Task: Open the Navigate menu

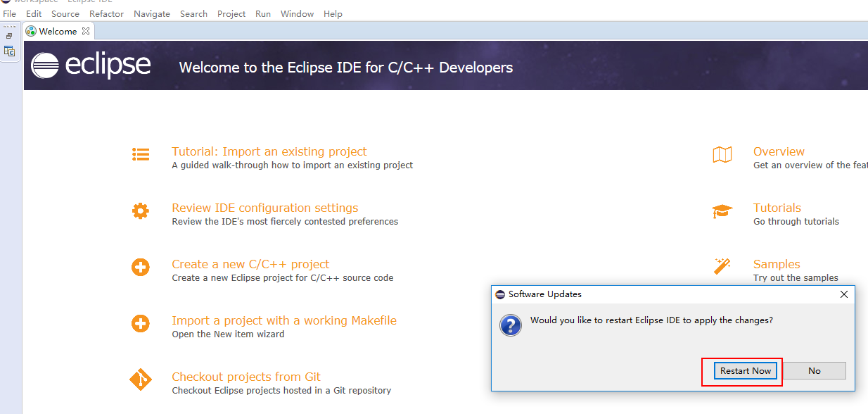Action: click(152, 13)
